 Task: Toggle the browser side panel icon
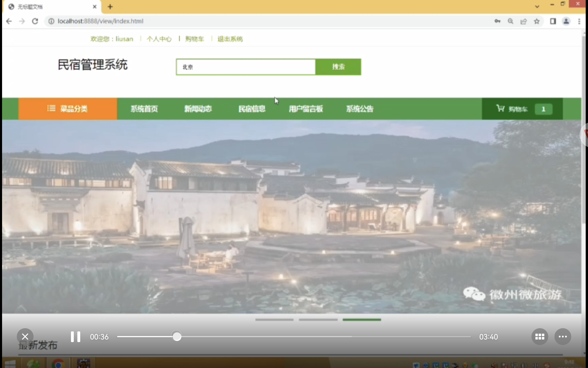point(553,21)
